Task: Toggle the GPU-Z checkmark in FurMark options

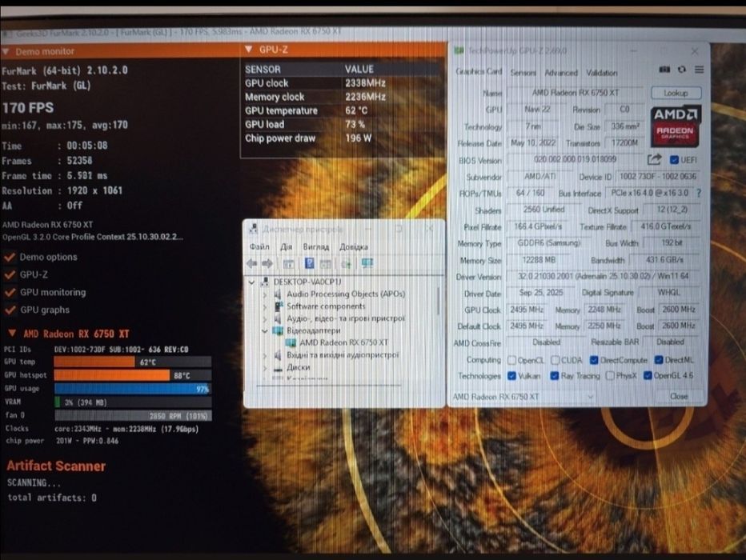Action: point(10,274)
